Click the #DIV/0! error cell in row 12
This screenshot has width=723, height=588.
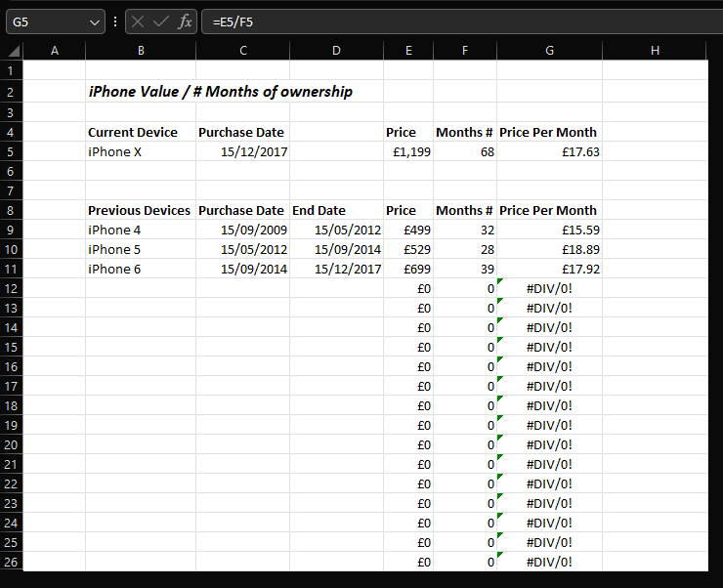549,288
